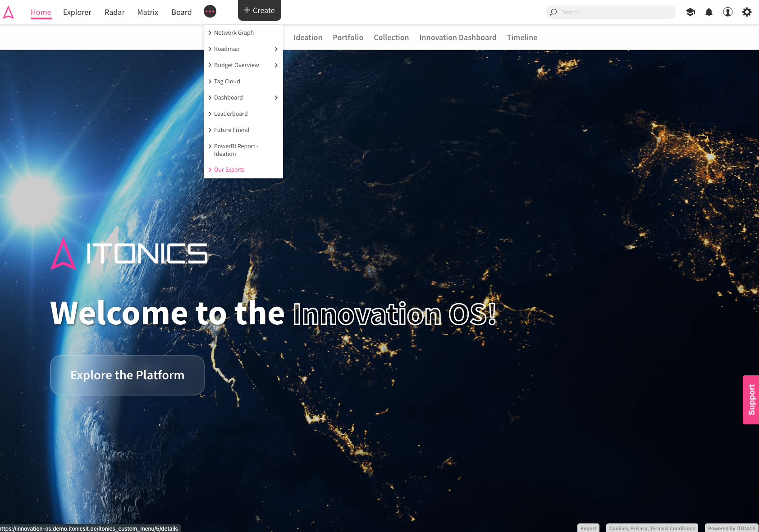This screenshot has height=532, width=759.
Task: Open the graduation cap learning icon
Action: pyautogui.click(x=690, y=12)
